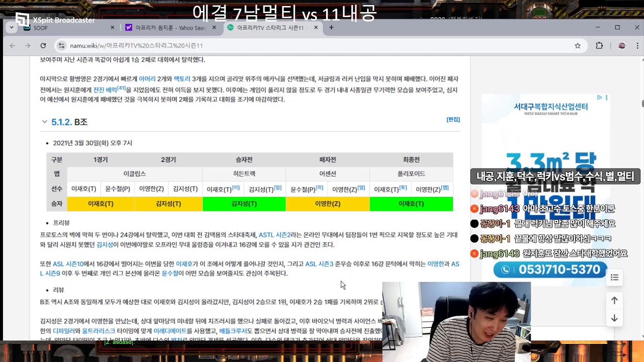Viewport: 644px width, 362px height.
Task: Open the 이레디에이트 link
Action: [x=170, y=331]
